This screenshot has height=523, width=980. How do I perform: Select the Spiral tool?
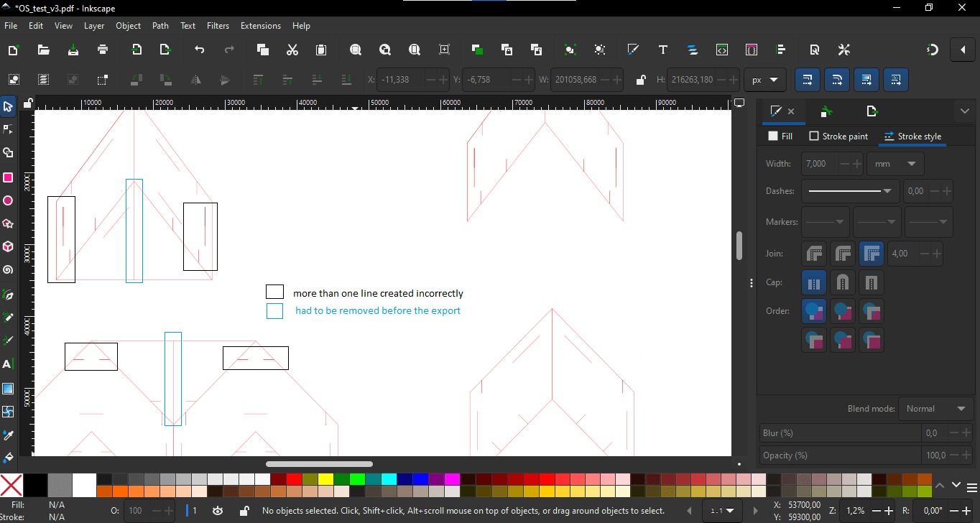(x=8, y=270)
